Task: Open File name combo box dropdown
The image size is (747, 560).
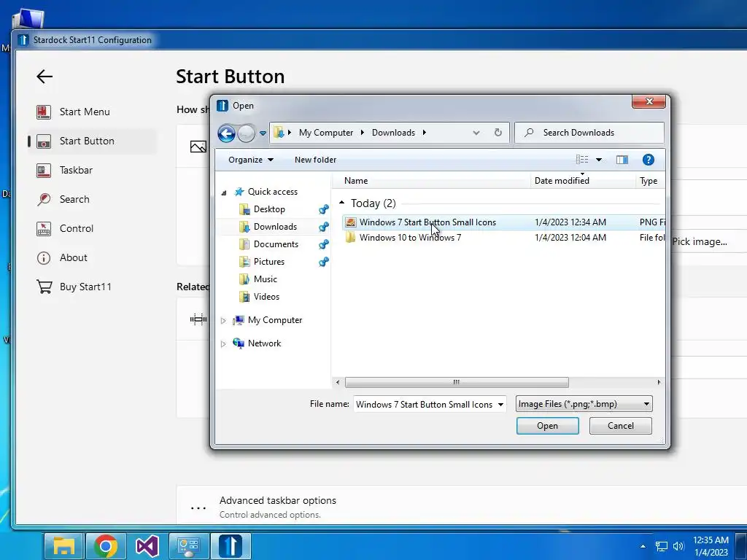Action: 500,404
